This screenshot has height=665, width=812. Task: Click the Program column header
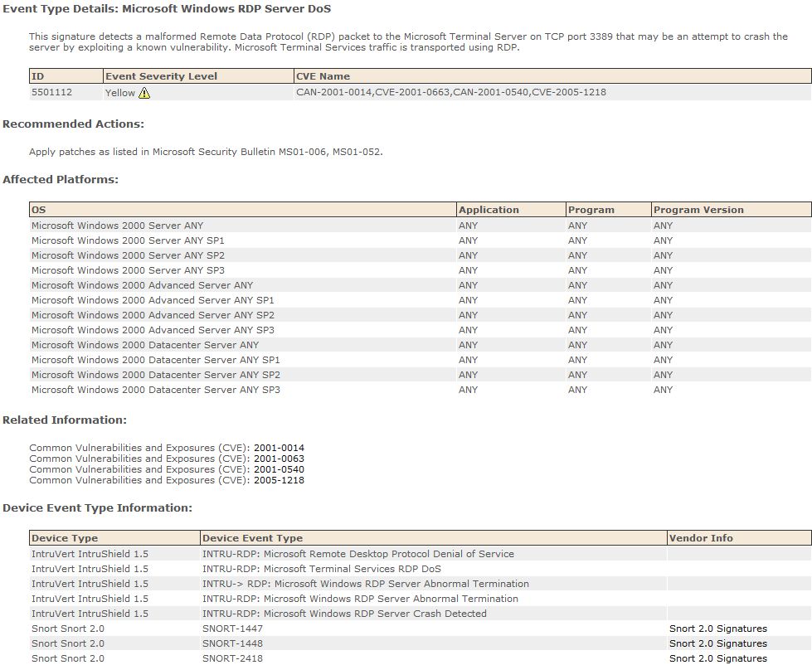(x=609, y=210)
